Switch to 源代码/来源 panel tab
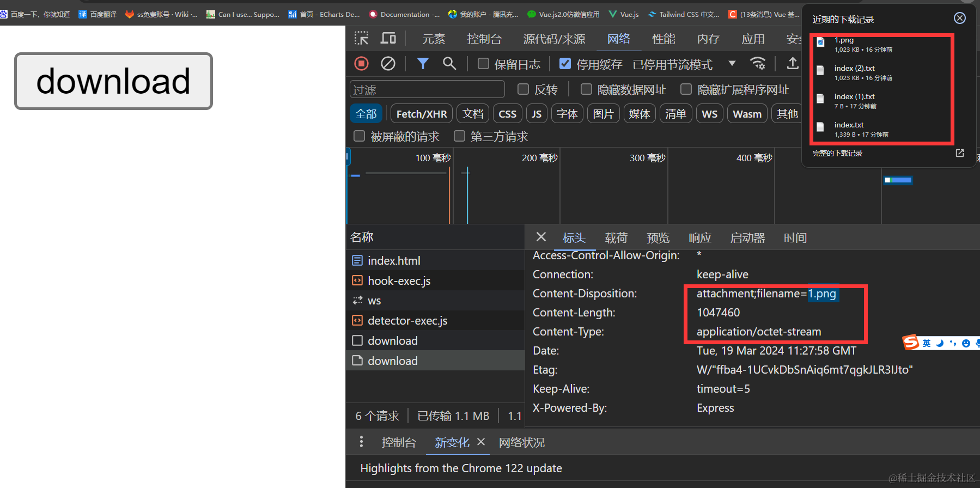The image size is (980, 488). [554, 39]
